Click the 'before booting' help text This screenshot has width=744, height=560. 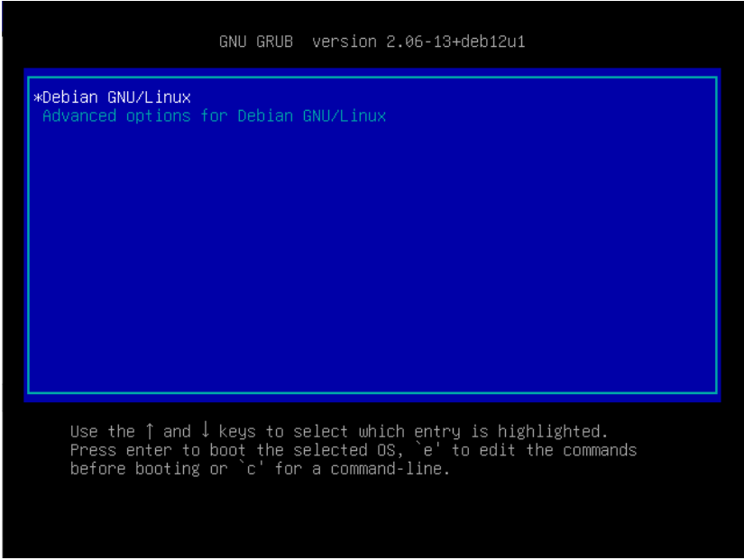point(135,469)
